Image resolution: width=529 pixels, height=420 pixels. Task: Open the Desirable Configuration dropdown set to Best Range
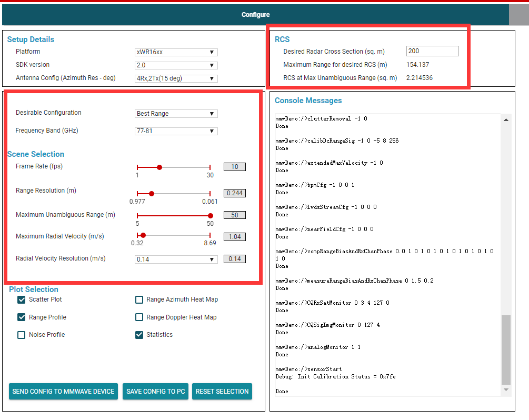pos(176,113)
